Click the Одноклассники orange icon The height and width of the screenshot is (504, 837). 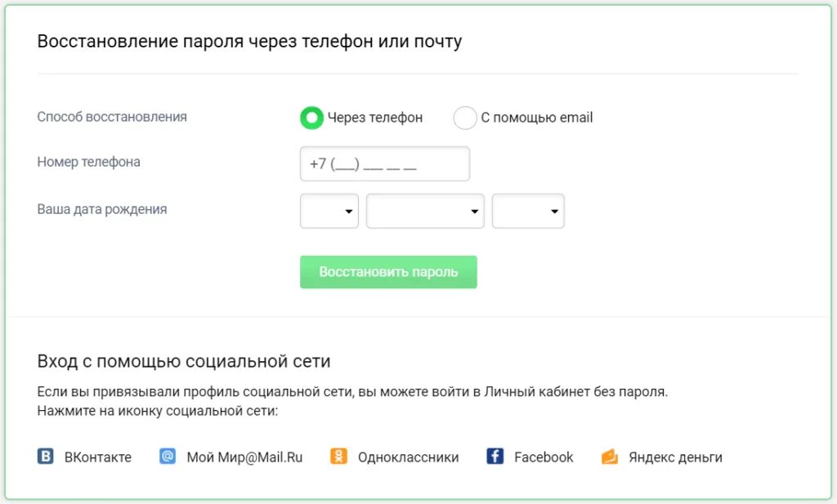coord(338,457)
